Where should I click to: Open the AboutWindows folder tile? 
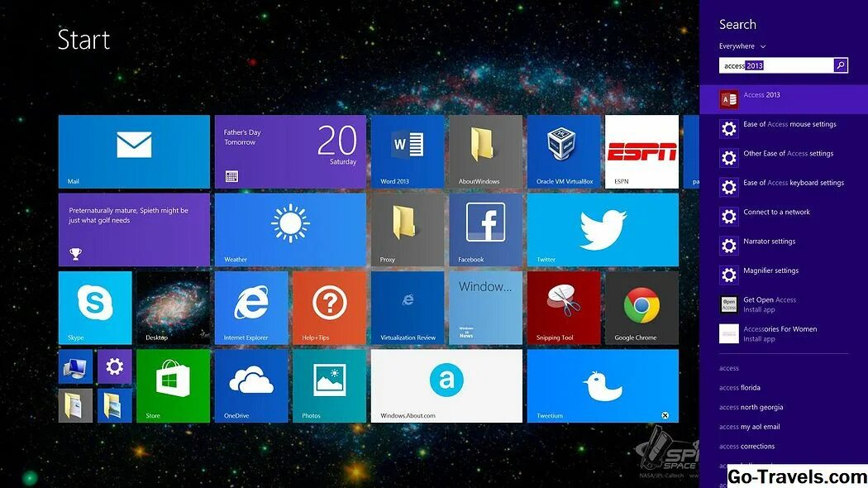[x=485, y=151]
